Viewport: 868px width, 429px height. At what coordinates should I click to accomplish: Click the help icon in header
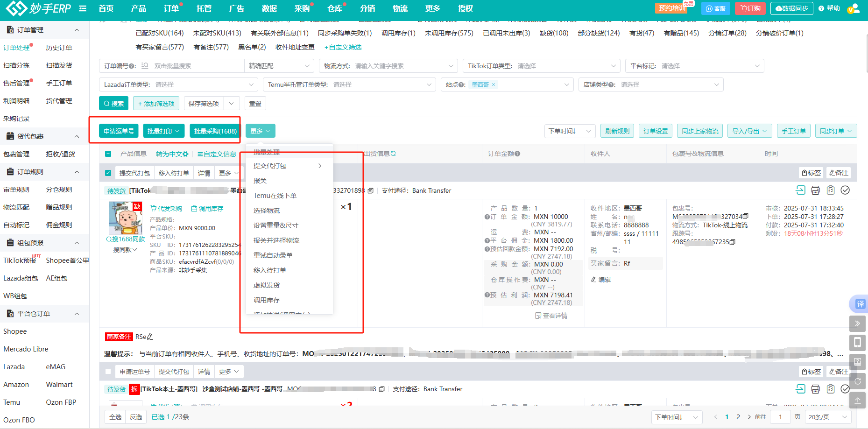[x=821, y=8]
